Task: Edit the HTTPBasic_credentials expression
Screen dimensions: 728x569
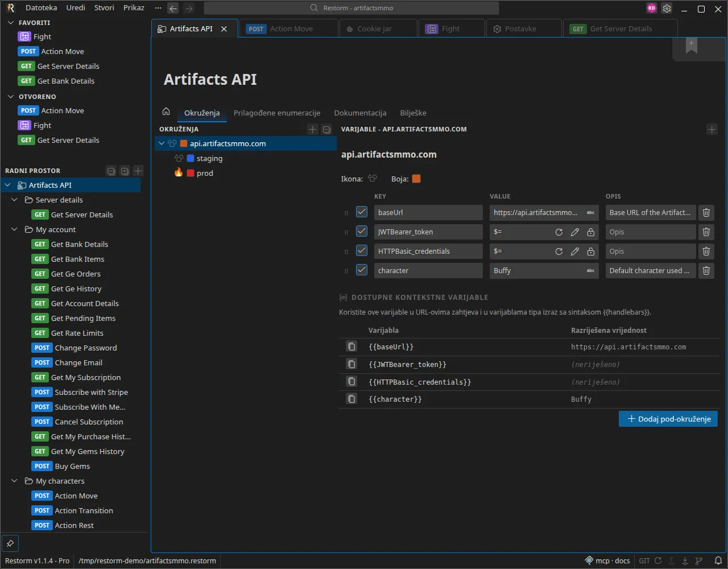Action: point(575,251)
